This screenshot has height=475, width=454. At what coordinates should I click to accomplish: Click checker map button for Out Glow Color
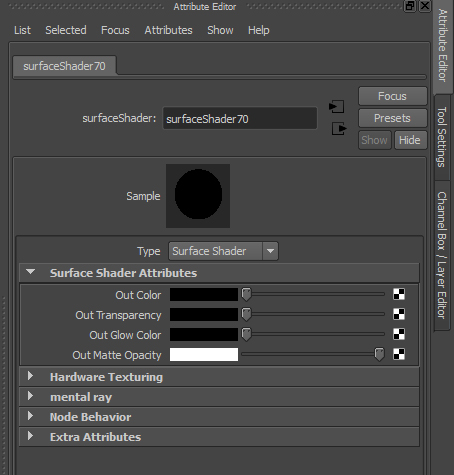click(x=399, y=334)
